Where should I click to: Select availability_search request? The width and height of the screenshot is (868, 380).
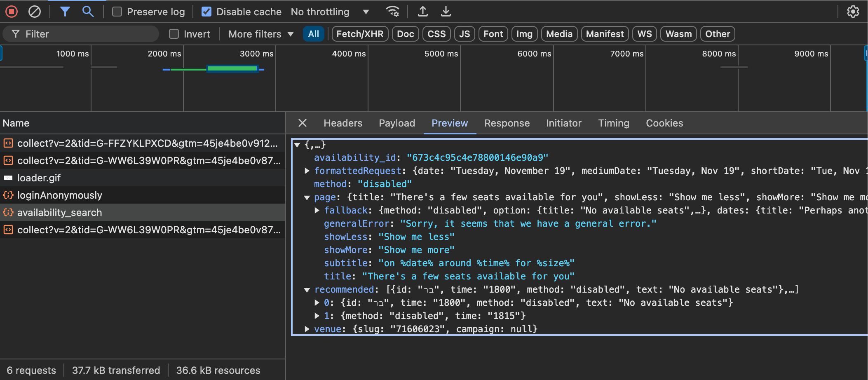143,212
